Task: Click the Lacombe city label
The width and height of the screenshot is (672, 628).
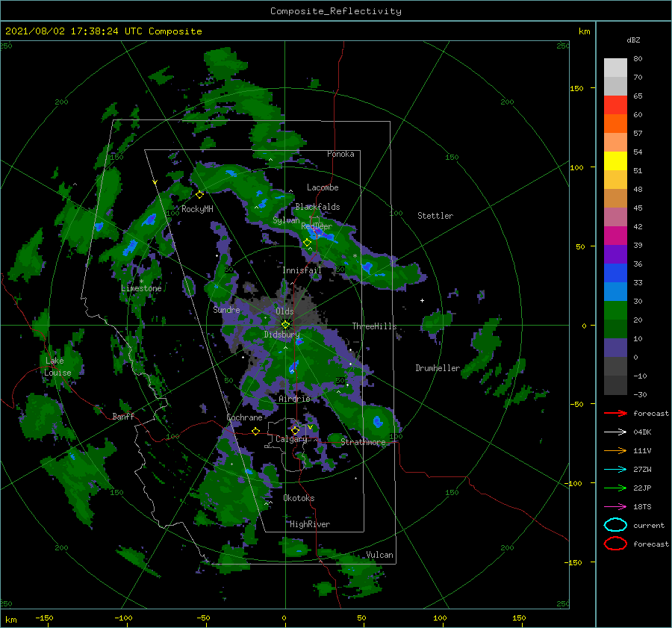Action: click(323, 187)
